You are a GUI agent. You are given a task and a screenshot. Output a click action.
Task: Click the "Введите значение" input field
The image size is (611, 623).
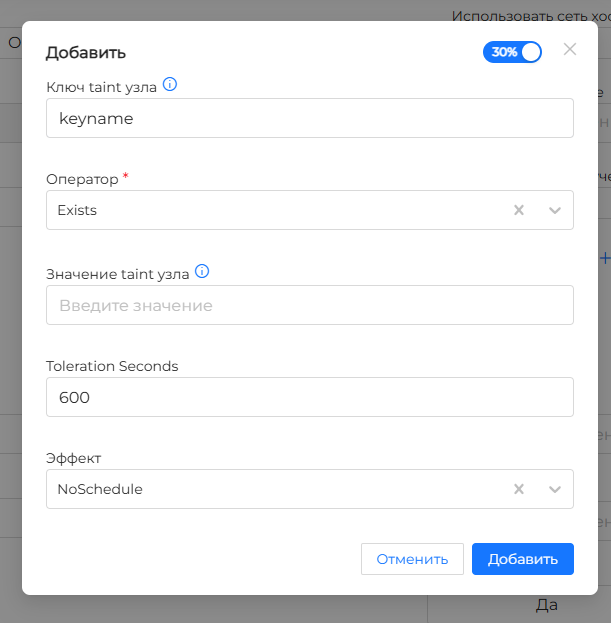tap(309, 305)
